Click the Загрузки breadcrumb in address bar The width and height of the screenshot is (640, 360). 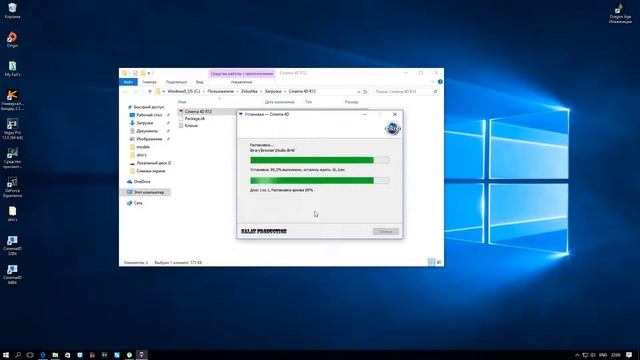click(x=273, y=91)
